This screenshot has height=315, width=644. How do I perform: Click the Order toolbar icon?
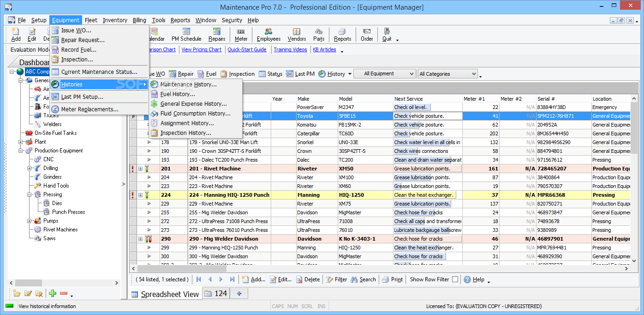click(x=367, y=35)
